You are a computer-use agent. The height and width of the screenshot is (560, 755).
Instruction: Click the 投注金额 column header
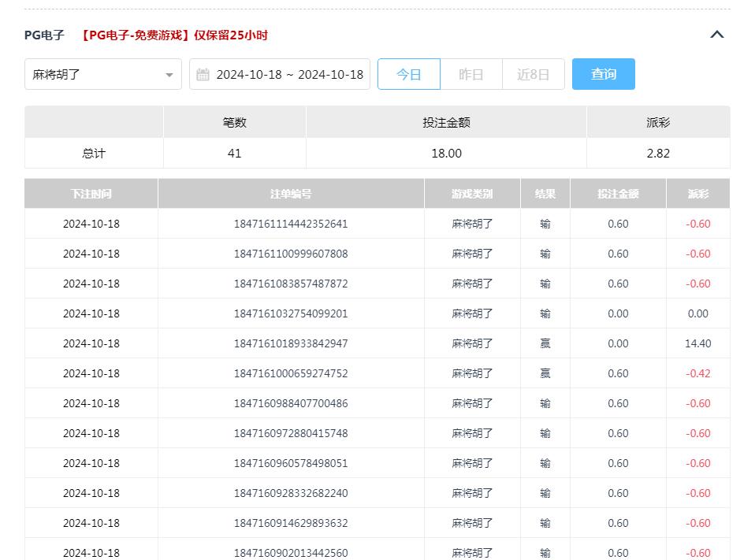pos(618,193)
